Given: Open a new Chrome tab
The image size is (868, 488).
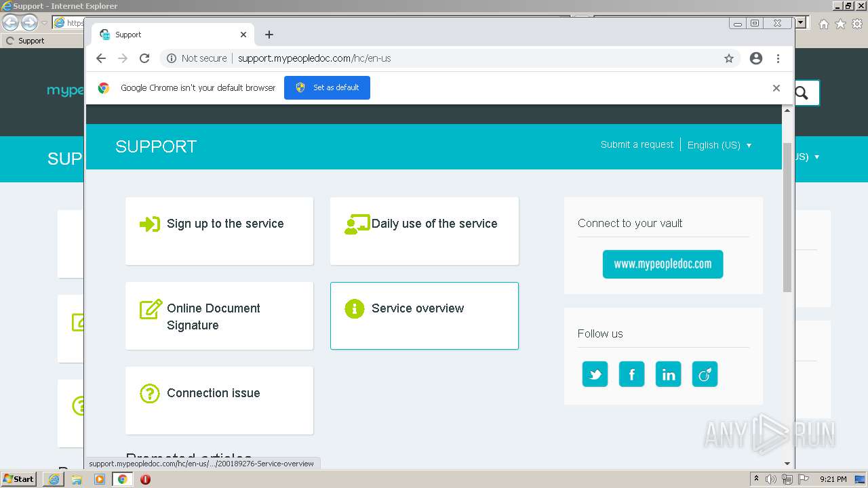Looking at the screenshot, I should pyautogui.click(x=269, y=35).
